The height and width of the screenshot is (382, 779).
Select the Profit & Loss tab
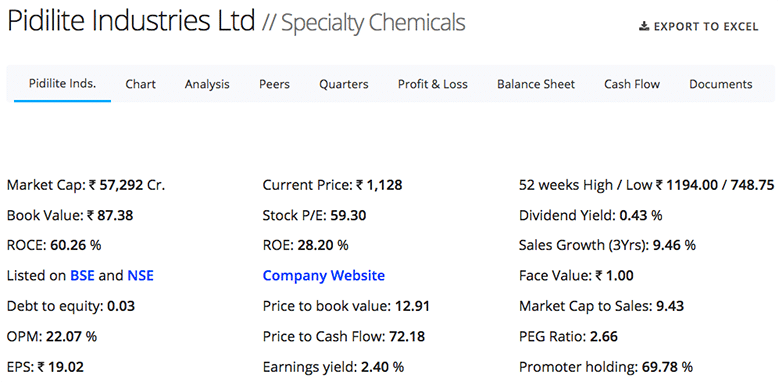click(433, 84)
